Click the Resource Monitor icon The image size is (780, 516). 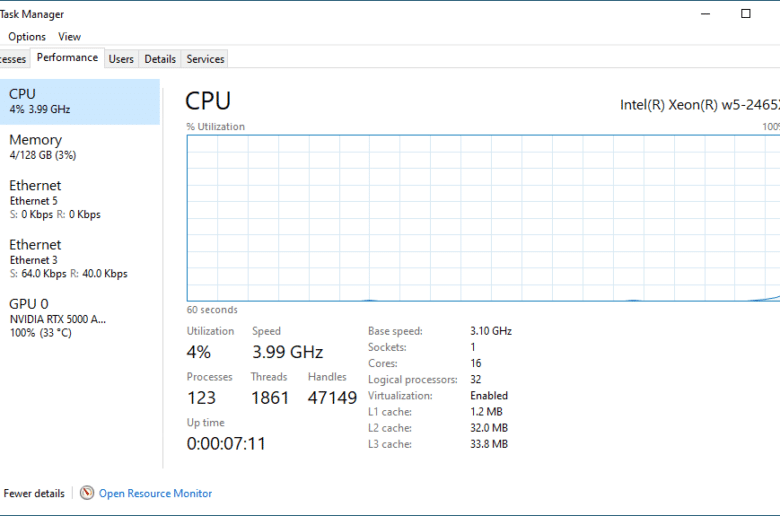pos(87,493)
